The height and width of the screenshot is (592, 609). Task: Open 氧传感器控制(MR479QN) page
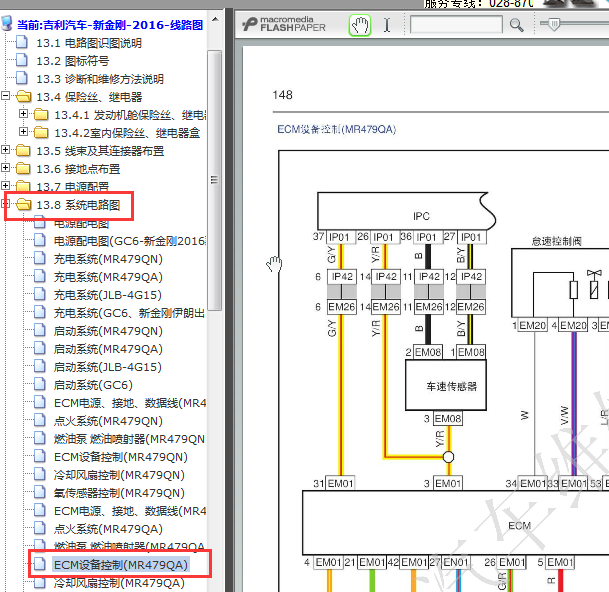[x=119, y=493]
